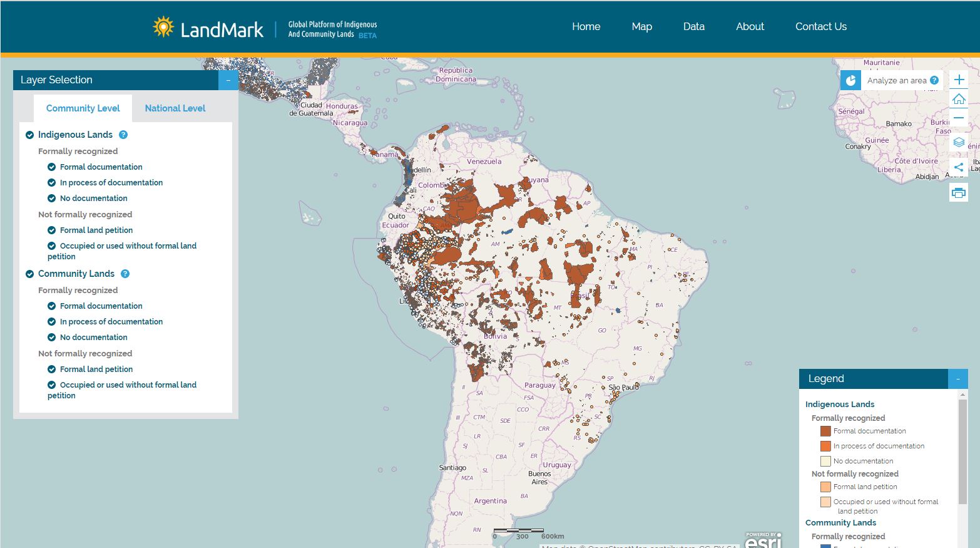The width and height of the screenshot is (980, 548).
Task: Uncheck Indigenous Formal land petition layer
Action: point(52,230)
